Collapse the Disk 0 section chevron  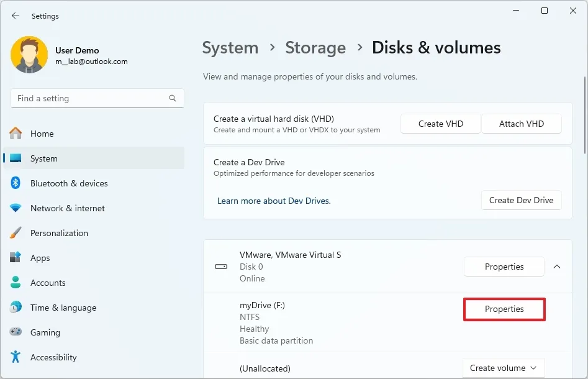click(x=557, y=267)
